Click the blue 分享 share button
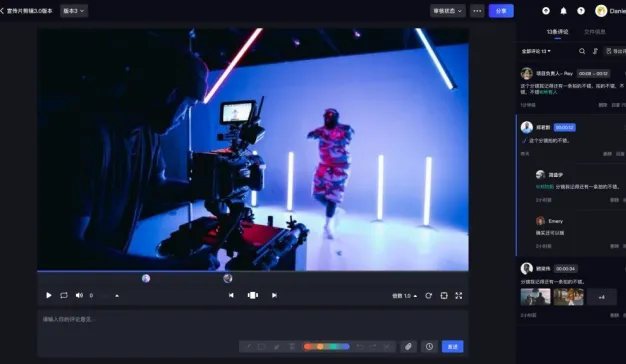Screen dimensions: 626x364 click(x=501, y=11)
